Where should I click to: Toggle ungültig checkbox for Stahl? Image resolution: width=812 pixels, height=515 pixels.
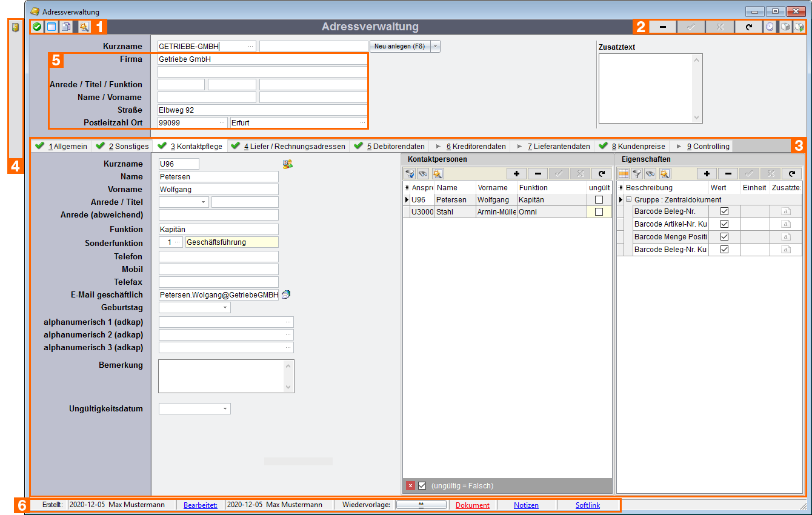[599, 212]
